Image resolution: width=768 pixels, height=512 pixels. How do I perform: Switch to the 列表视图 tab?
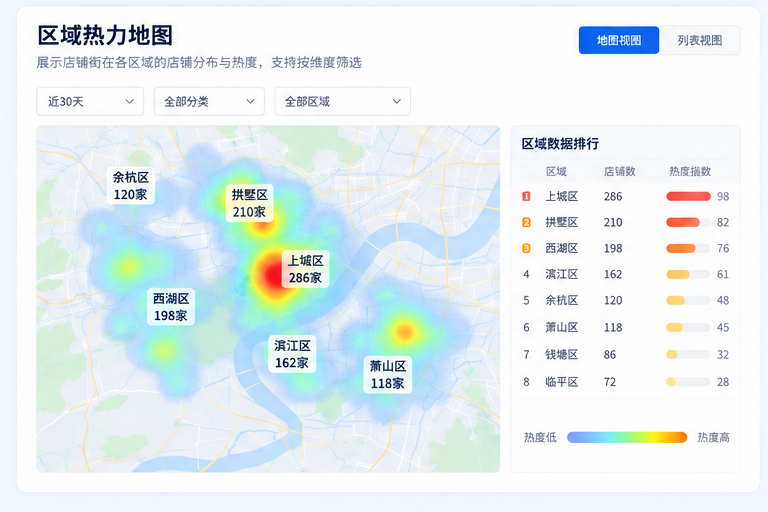pos(699,40)
